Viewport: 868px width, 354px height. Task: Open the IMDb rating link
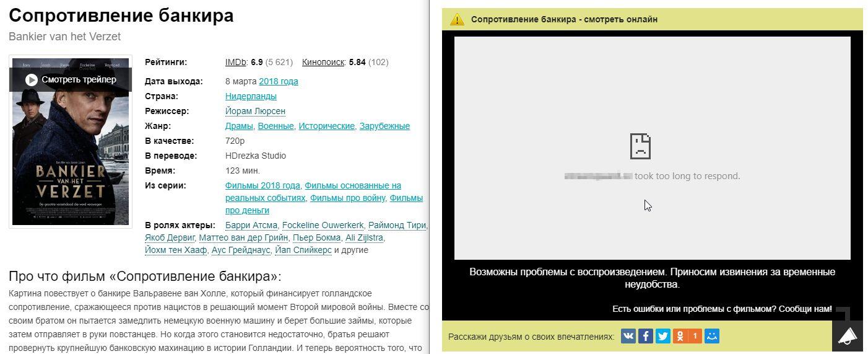pos(235,62)
